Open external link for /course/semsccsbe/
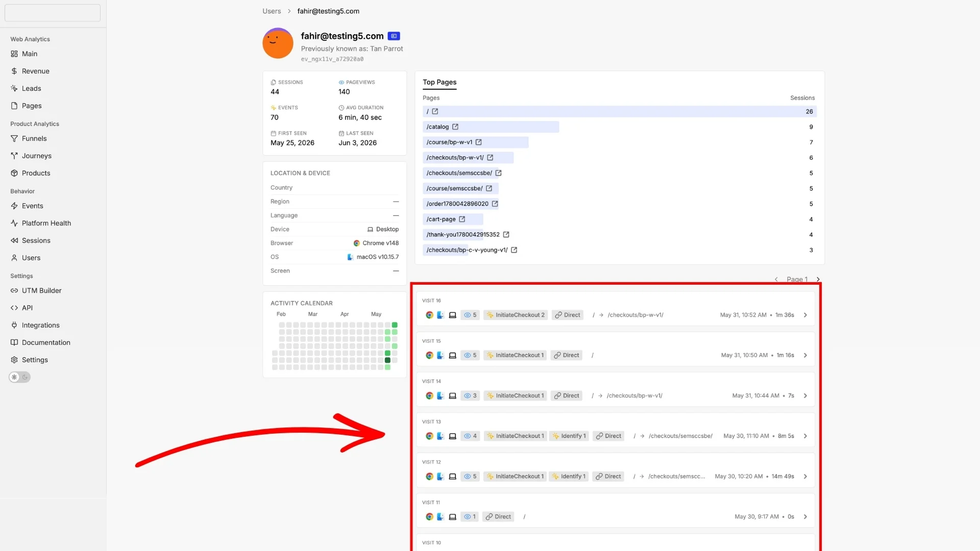The image size is (980, 551). coord(489,188)
